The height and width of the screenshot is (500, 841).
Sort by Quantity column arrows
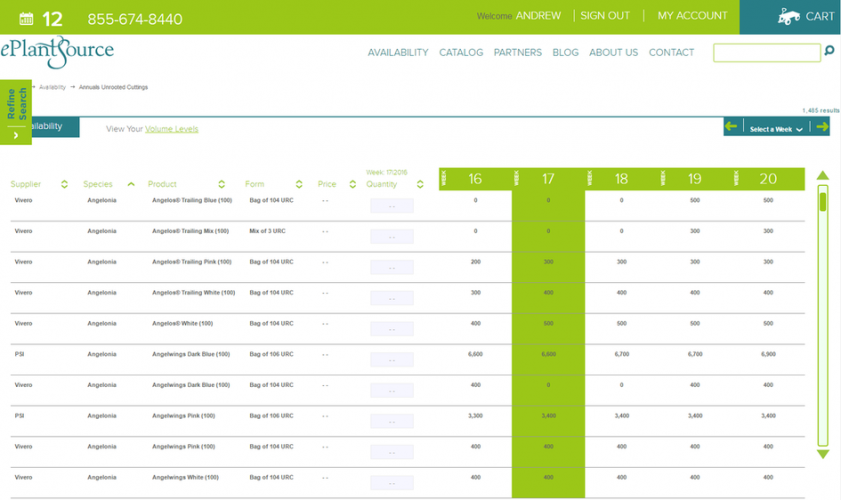pyautogui.click(x=420, y=184)
